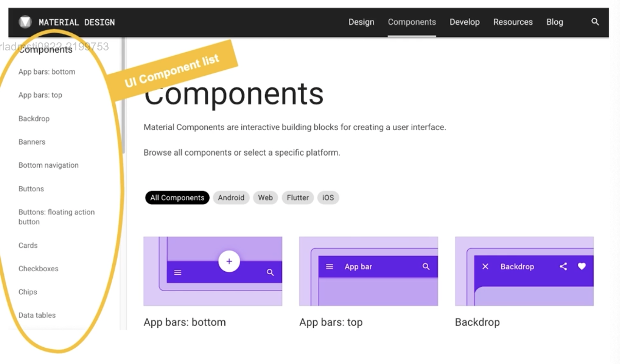Open the App bars: top thumbnail

coord(369,271)
